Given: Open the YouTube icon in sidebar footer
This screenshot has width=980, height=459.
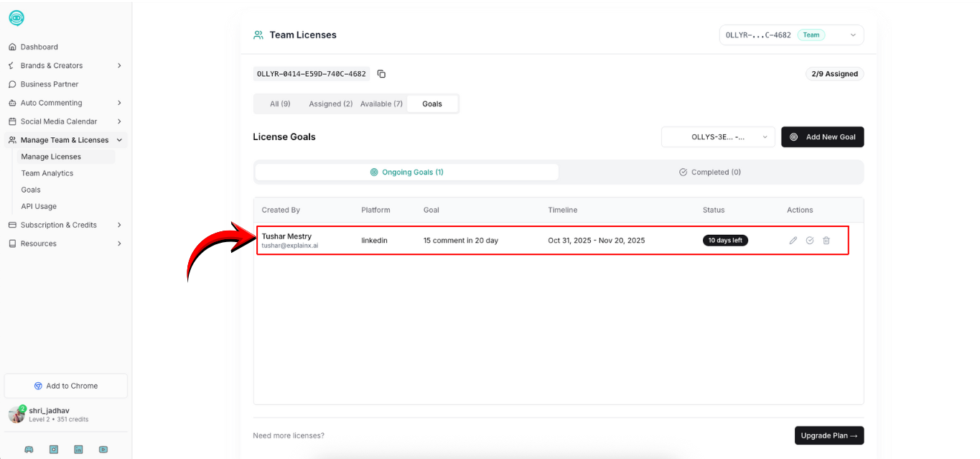Looking at the screenshot, I should click(103, 450).
